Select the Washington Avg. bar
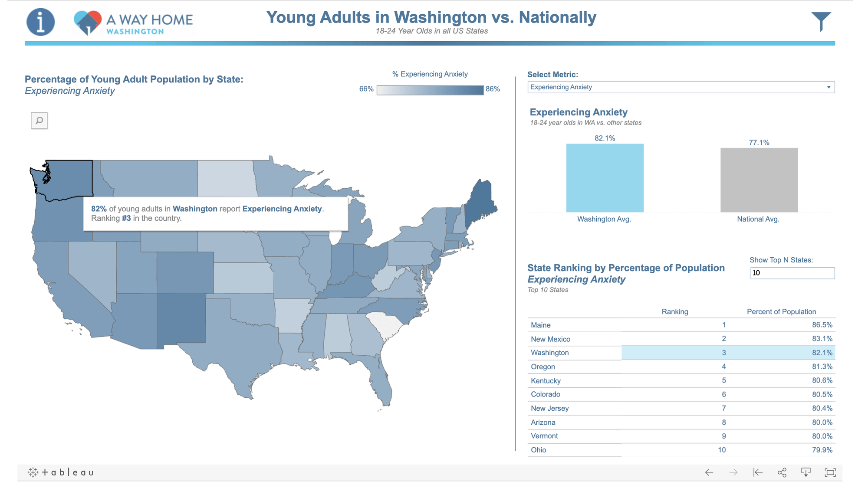This screenshot has height=488, width=868. [x=605, y=178]
